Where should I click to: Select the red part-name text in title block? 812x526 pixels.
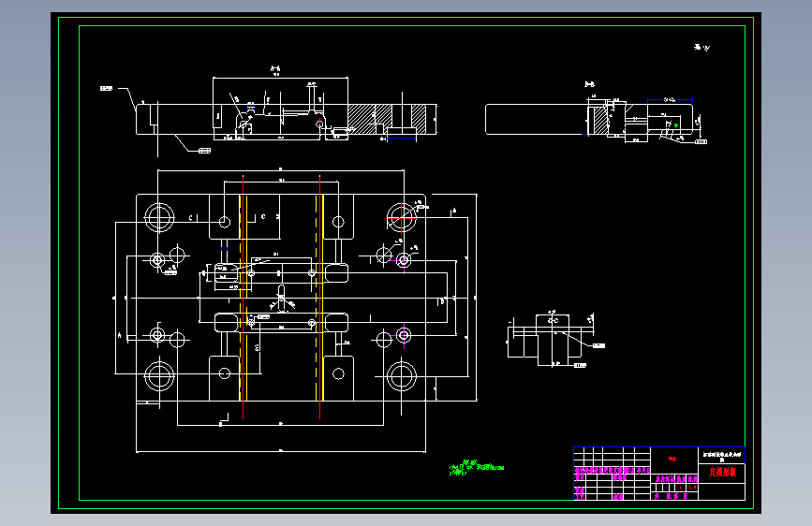pos(722,472)
